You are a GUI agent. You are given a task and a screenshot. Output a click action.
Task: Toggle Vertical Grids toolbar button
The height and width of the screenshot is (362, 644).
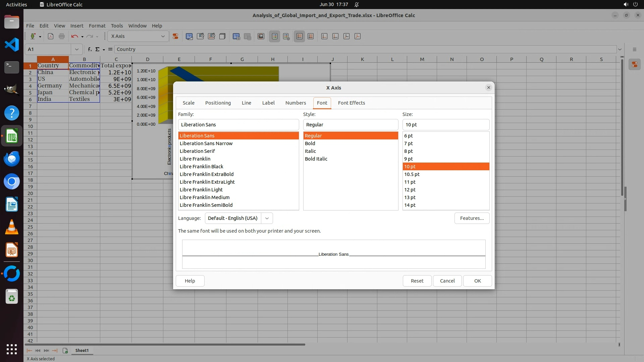point(311,36)
